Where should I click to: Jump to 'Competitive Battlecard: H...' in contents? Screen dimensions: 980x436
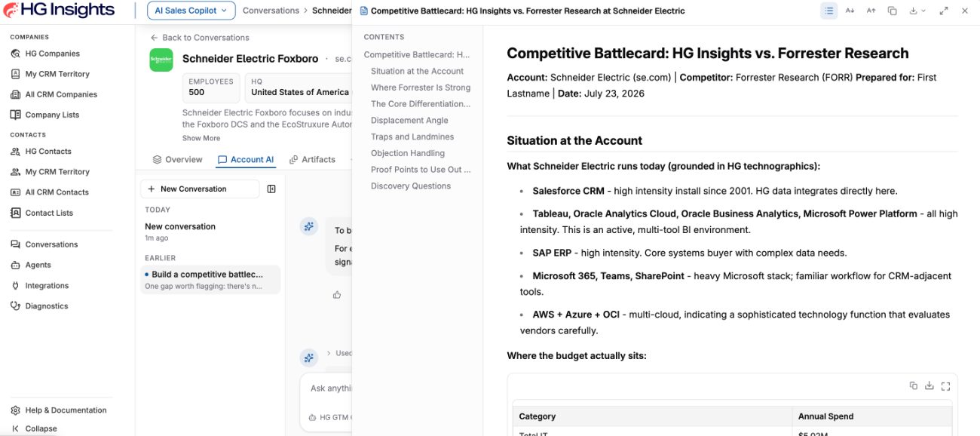(416, 54)
